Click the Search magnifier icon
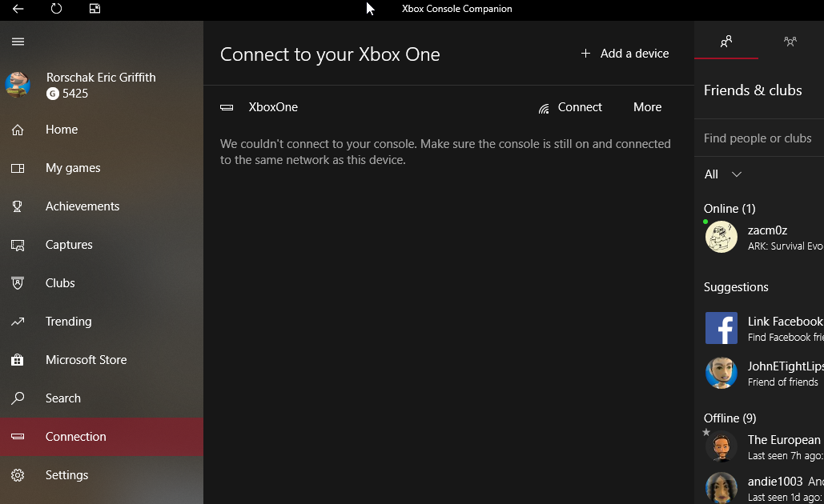This screenshot has height=504, width=824. [18, 398]
